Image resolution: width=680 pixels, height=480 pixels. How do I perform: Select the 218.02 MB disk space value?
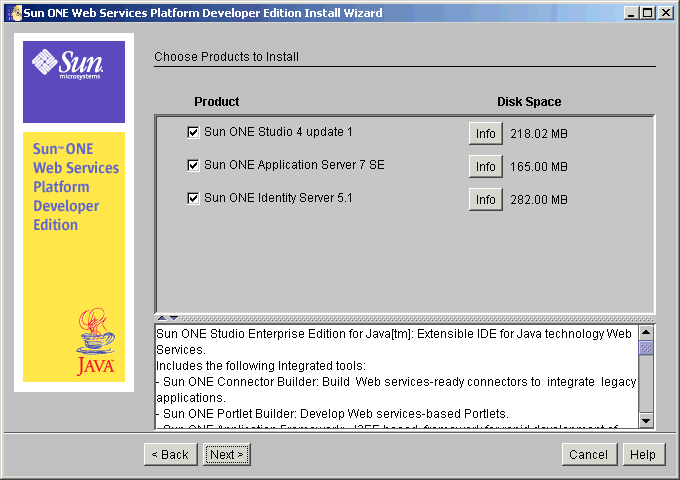pyautogui.click(x=539, y=134)
